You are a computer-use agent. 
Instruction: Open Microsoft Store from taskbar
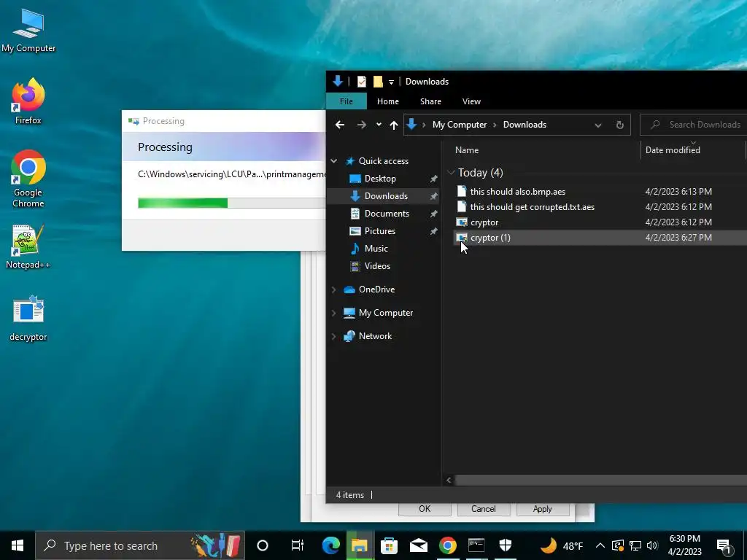point(390,545)
